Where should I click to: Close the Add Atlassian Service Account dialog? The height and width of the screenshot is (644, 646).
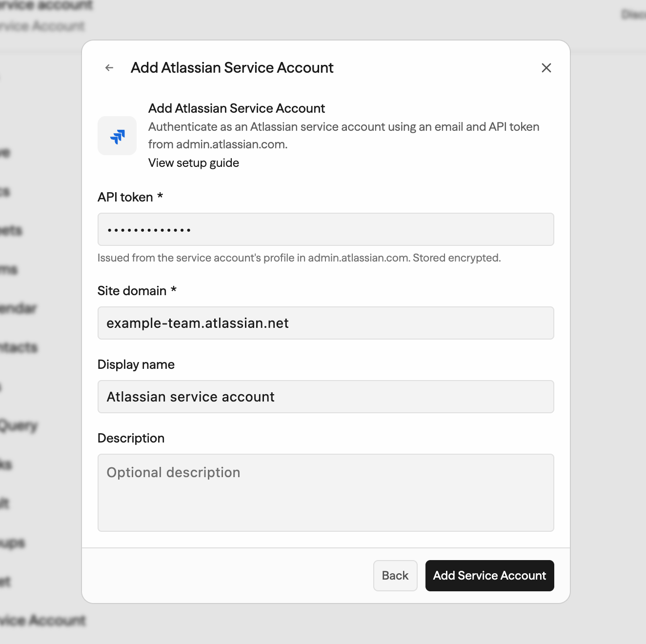pos(546,68)
